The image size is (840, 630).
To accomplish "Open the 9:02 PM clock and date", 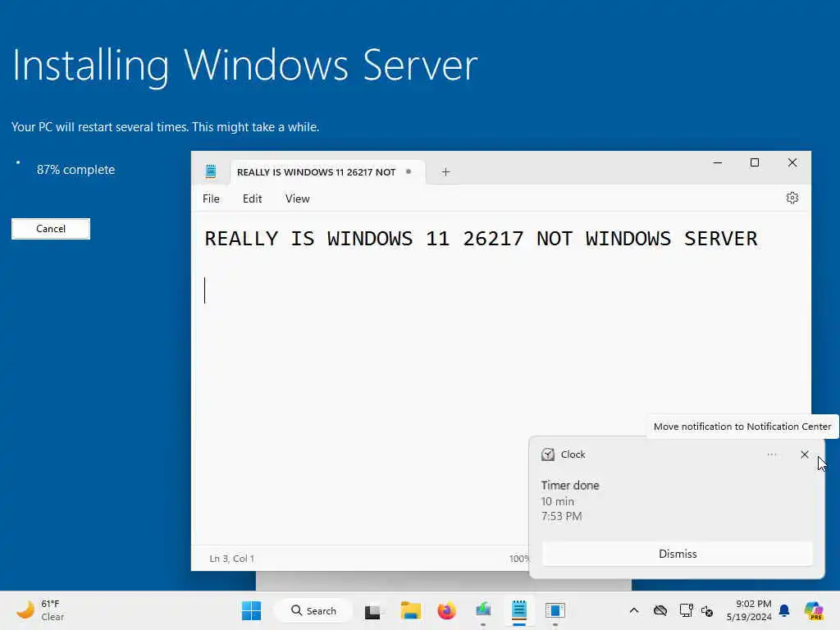I will click(x=748, y=610).
